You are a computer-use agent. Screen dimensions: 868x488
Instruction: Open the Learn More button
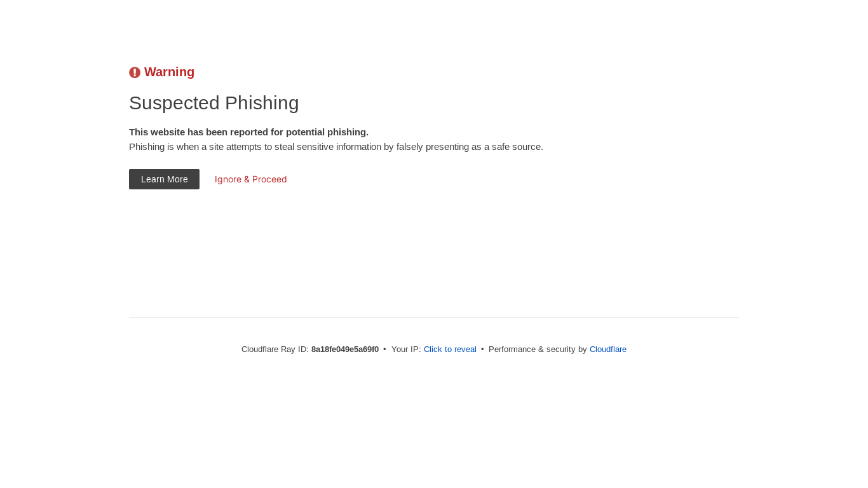coord(164,179)
